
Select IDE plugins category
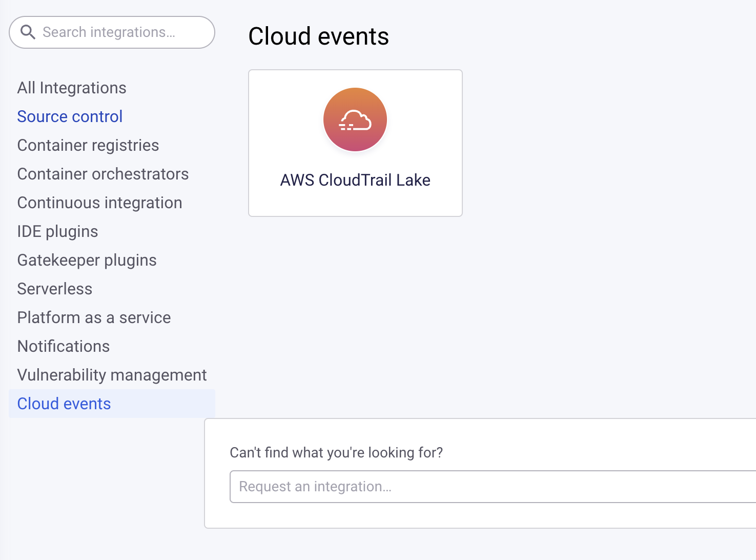57,231
